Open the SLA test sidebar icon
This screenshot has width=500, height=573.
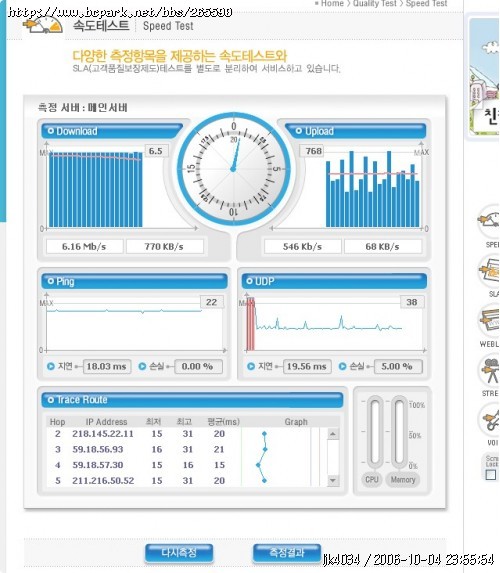coord(490,271)
